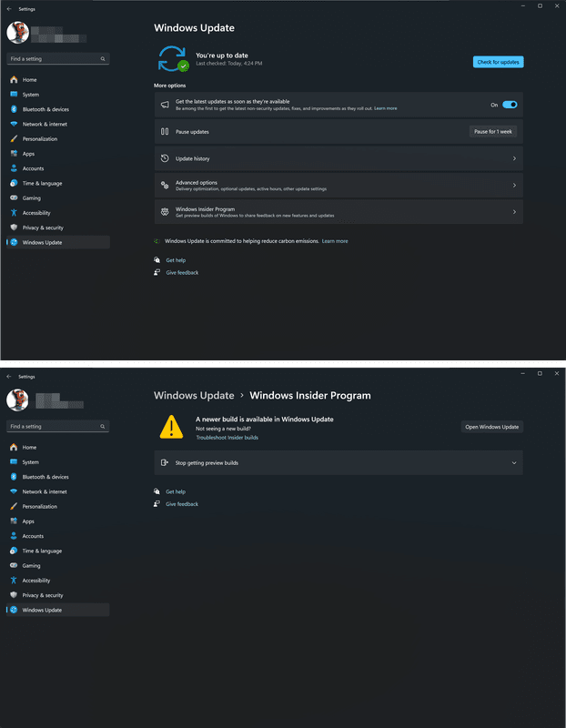Expand Stop getting preview builds chevron

tap(514, 463)
